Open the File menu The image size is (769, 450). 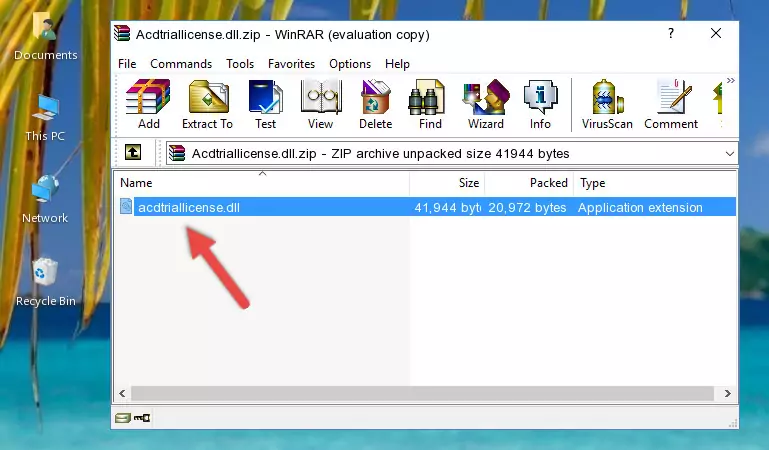127,64
